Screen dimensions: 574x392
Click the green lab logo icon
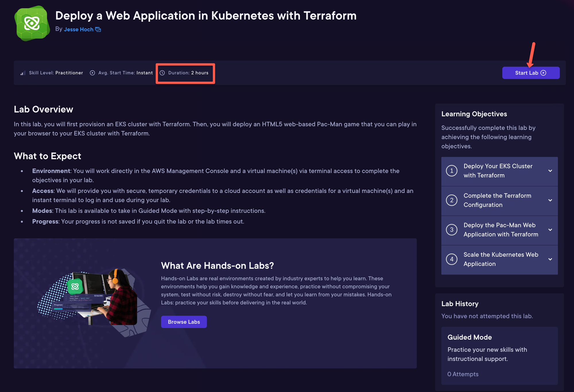click(x=32, y=23)
